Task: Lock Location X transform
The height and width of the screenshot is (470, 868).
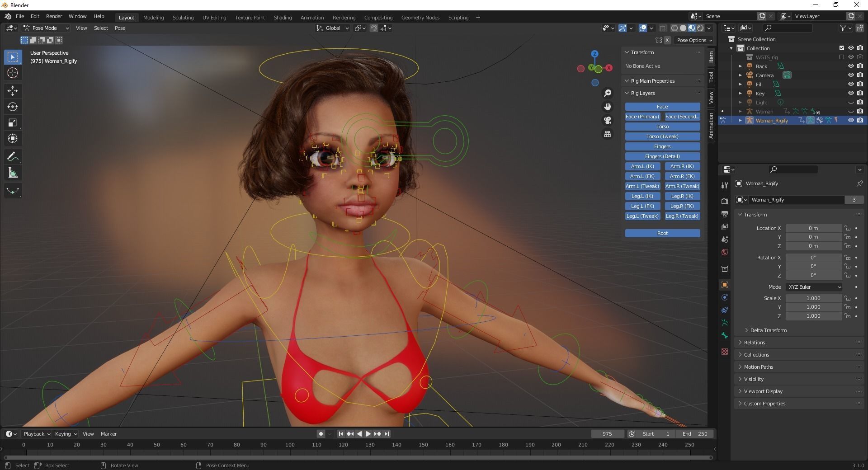Action: tap(847, 228)
